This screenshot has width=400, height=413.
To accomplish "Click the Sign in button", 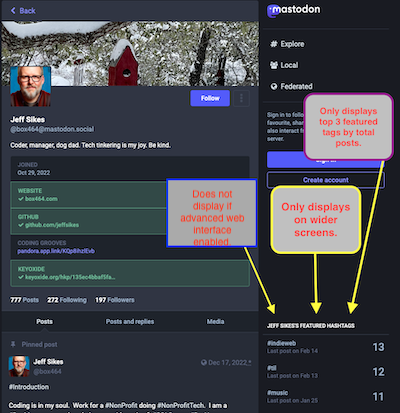I will point(326,160).
